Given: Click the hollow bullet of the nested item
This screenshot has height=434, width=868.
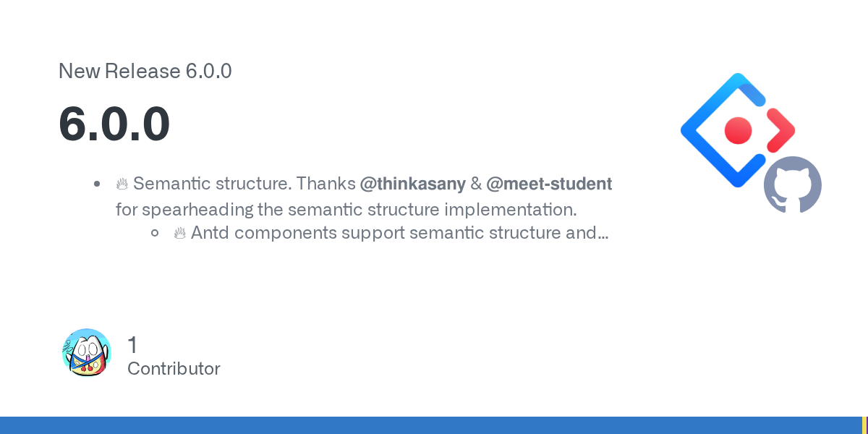Looking at the screenshot, I should (155, 234).
